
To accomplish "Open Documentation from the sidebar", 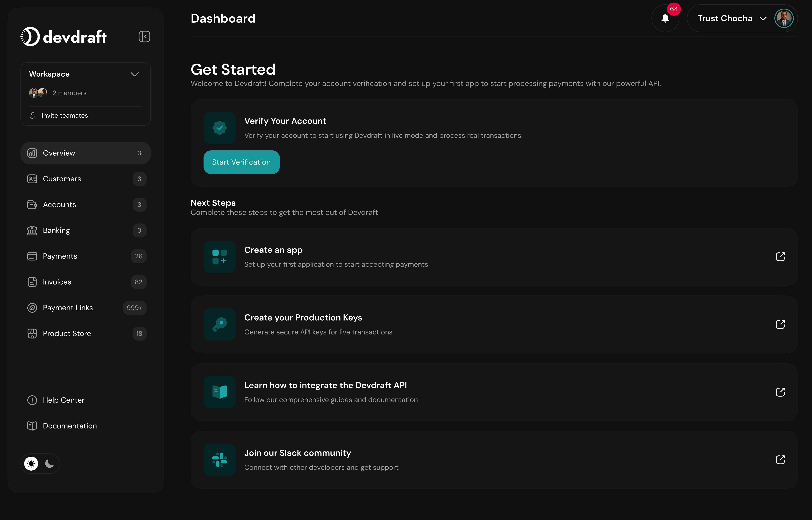I will [x=69, y=425].
